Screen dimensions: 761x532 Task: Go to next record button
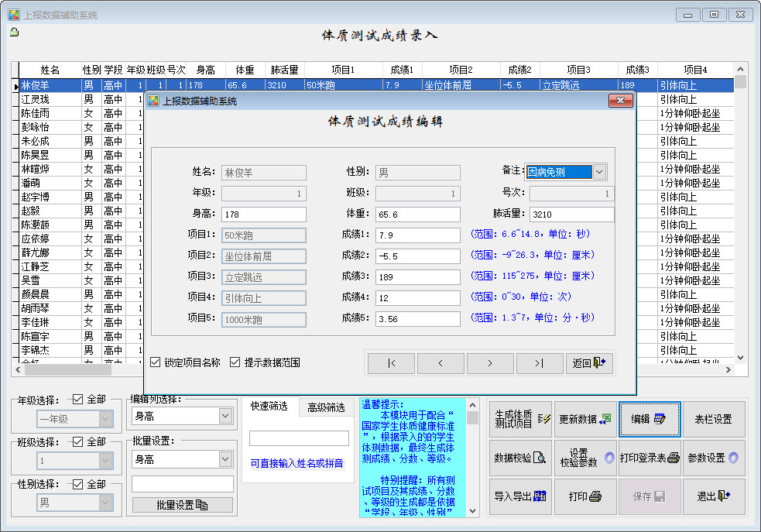tap(490, 363)
